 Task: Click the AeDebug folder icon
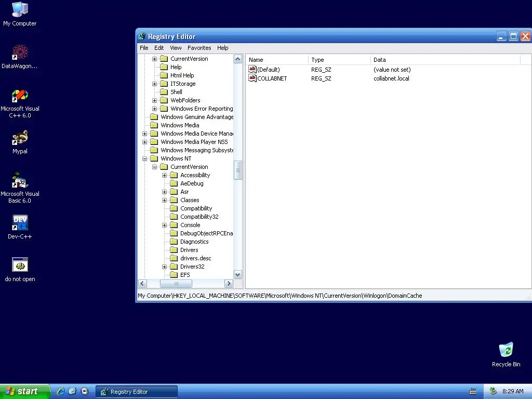174,183
